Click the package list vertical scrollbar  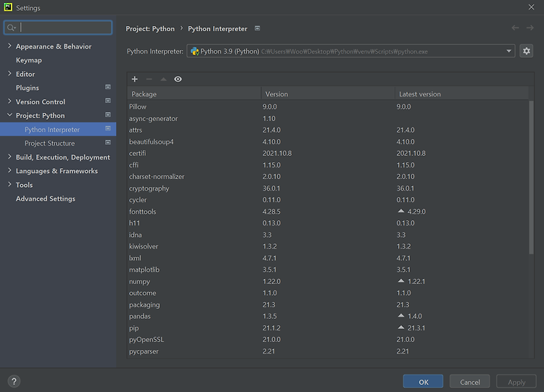click(x=531, y=178)
